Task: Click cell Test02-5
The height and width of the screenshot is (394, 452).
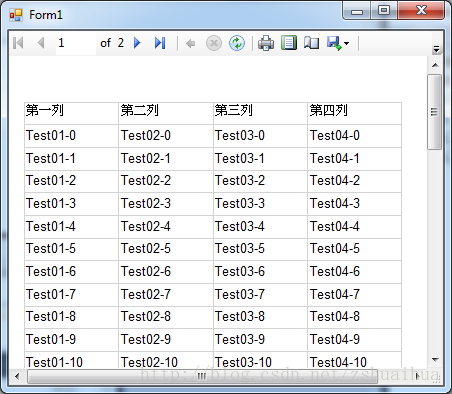Action: pos(166,249)
